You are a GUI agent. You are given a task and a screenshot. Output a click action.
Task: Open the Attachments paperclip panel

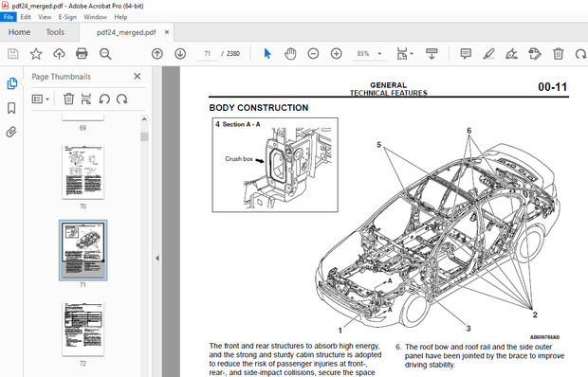[x=11, y=132]
